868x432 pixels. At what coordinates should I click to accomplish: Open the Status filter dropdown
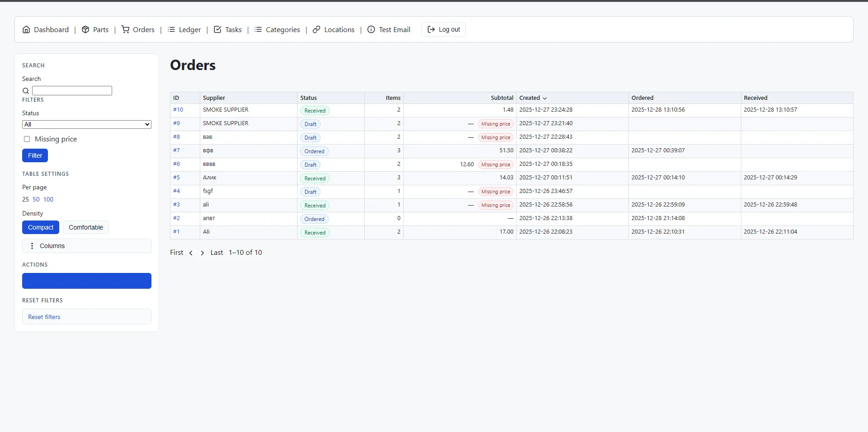tap(87, 124)
